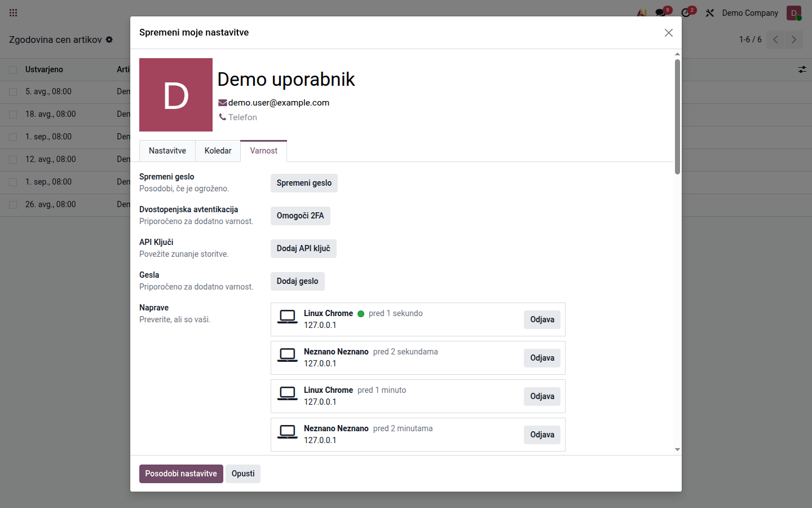
Task: Click 18. avg., 08:00 cell
Action: [51, 114]
